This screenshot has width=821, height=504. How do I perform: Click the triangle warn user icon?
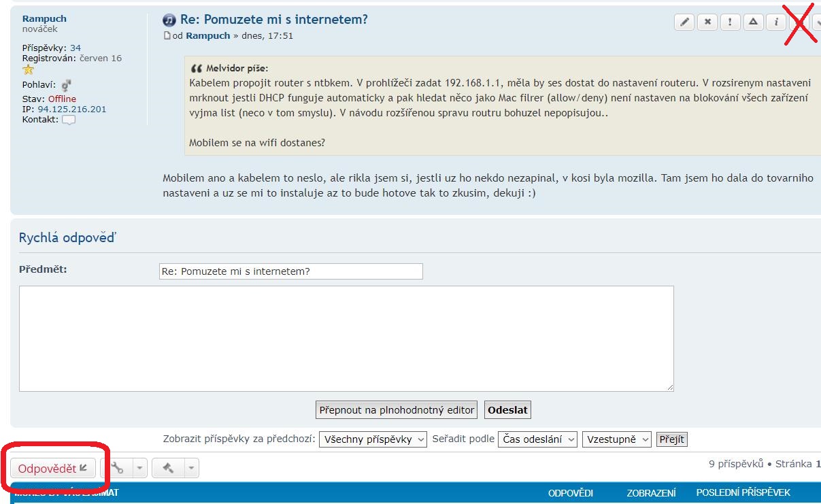click(x=753, y=22)
